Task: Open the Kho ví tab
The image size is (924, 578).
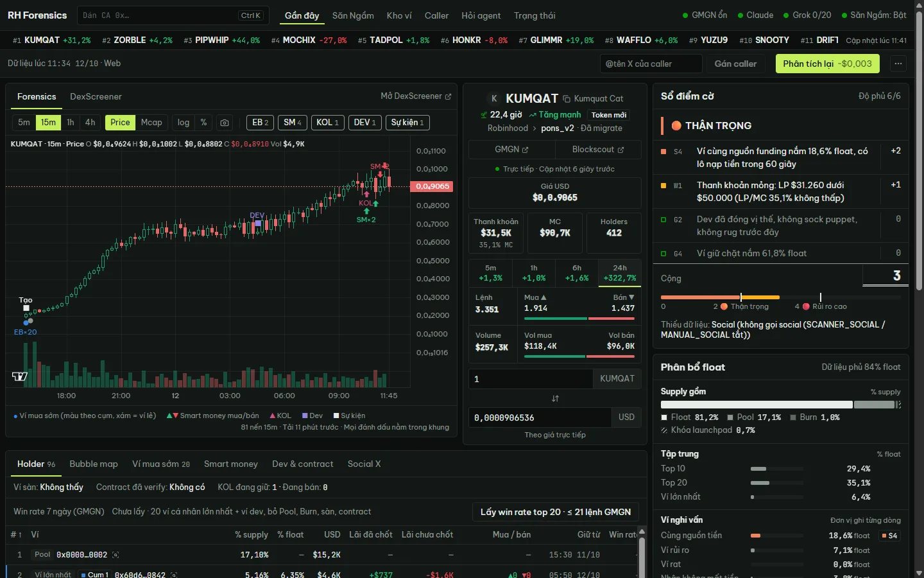Action: pos(399,15)
